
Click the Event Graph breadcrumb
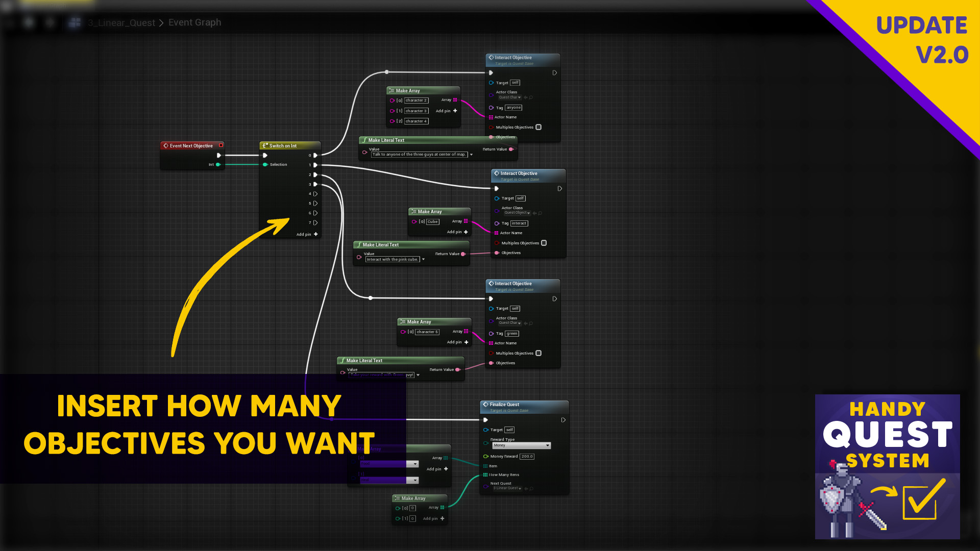click(194, 22)
